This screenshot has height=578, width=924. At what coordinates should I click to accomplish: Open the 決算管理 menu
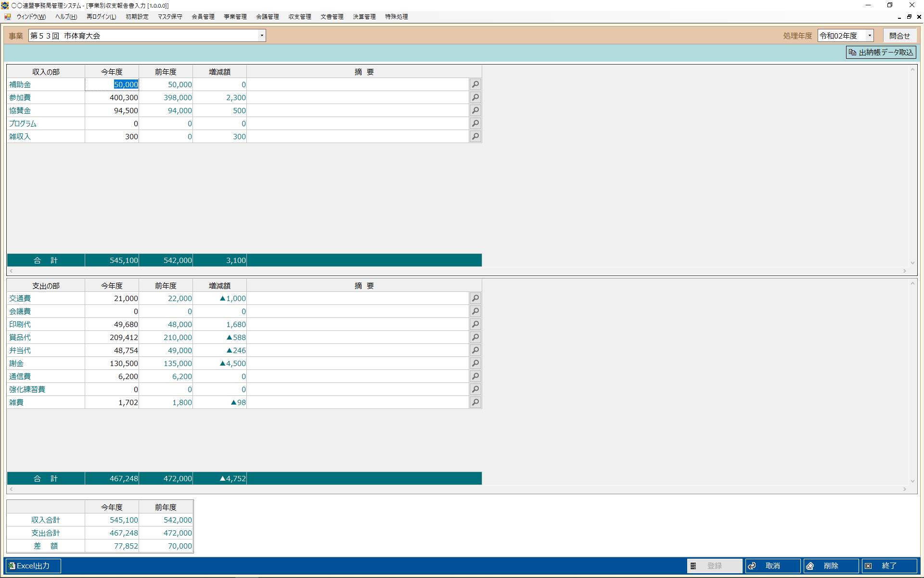(x=364, y=16)
